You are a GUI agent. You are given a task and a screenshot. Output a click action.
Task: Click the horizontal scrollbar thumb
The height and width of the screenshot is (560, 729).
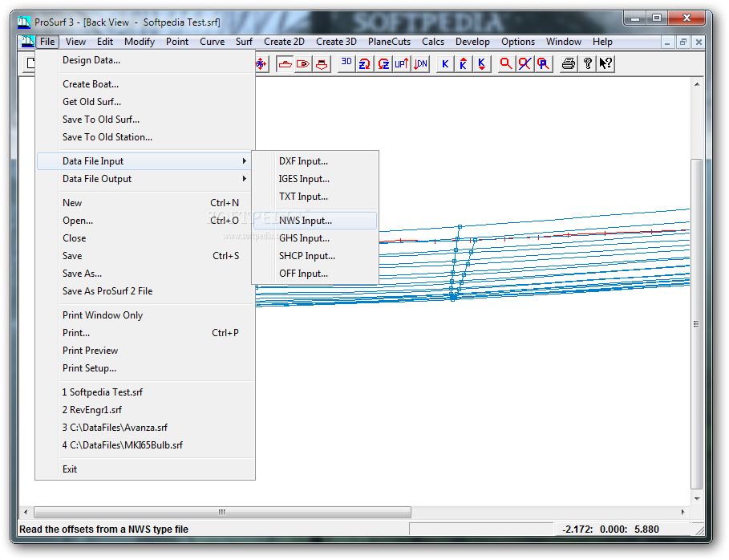(223, 512)
